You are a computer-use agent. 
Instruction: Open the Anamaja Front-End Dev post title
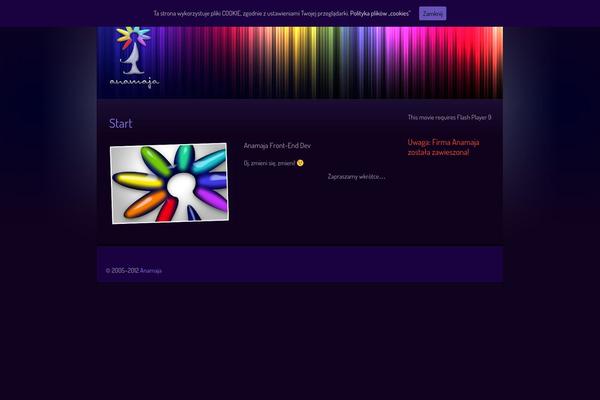tap(277, 145)
